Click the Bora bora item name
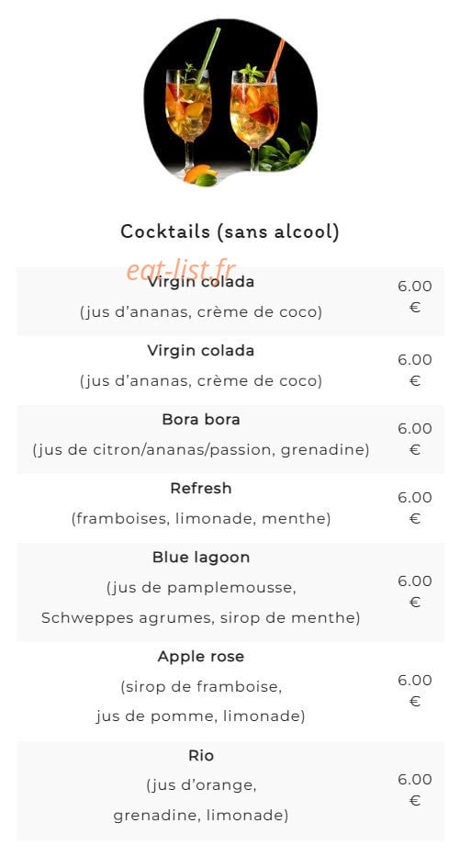 201,420
